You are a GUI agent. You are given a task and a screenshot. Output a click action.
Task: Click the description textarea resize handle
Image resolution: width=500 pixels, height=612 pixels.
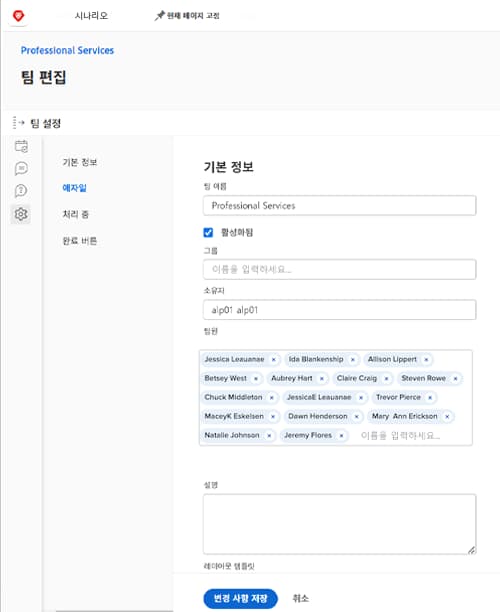472,550
